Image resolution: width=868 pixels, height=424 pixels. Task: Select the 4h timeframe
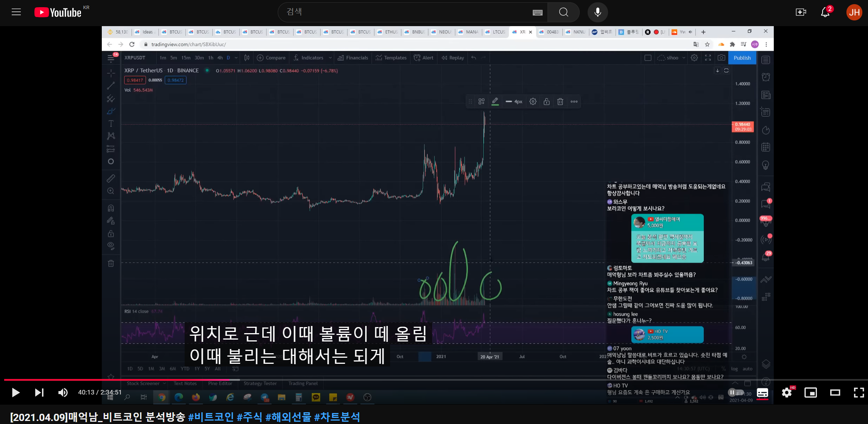220,58
